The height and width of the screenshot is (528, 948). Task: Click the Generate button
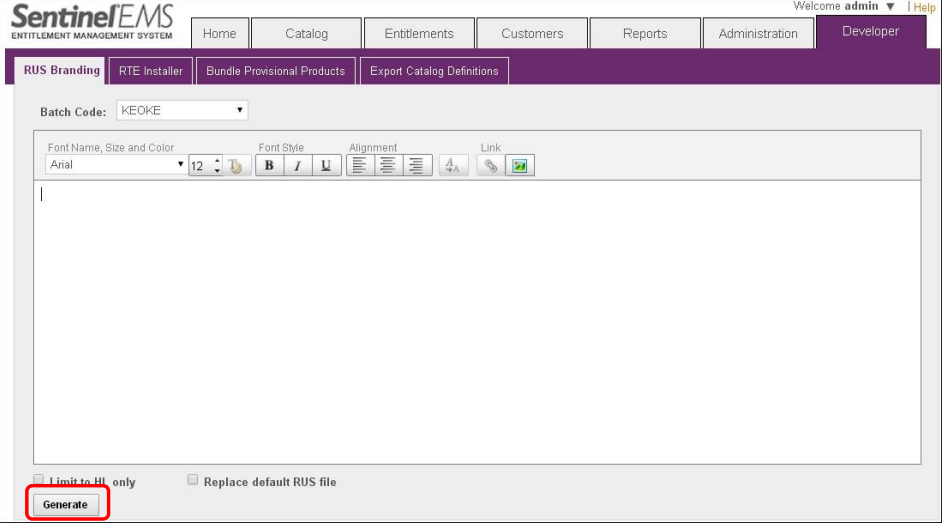(66, 505)
